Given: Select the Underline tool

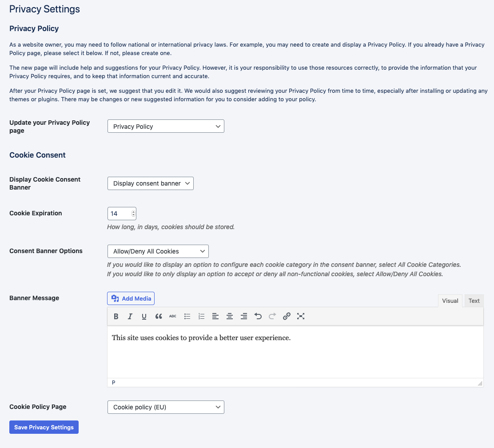Looking at the screenshot, I should tap(144, 316).
